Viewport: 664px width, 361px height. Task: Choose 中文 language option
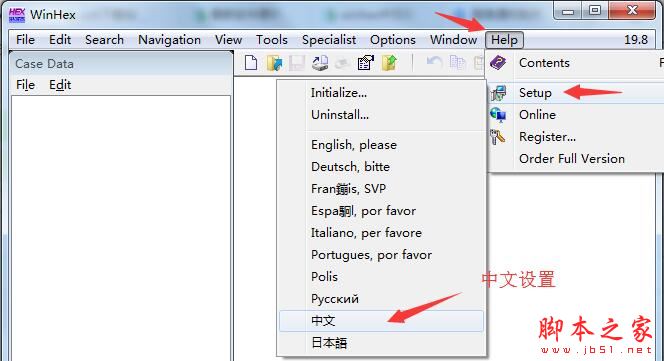(x=381, y=321)
